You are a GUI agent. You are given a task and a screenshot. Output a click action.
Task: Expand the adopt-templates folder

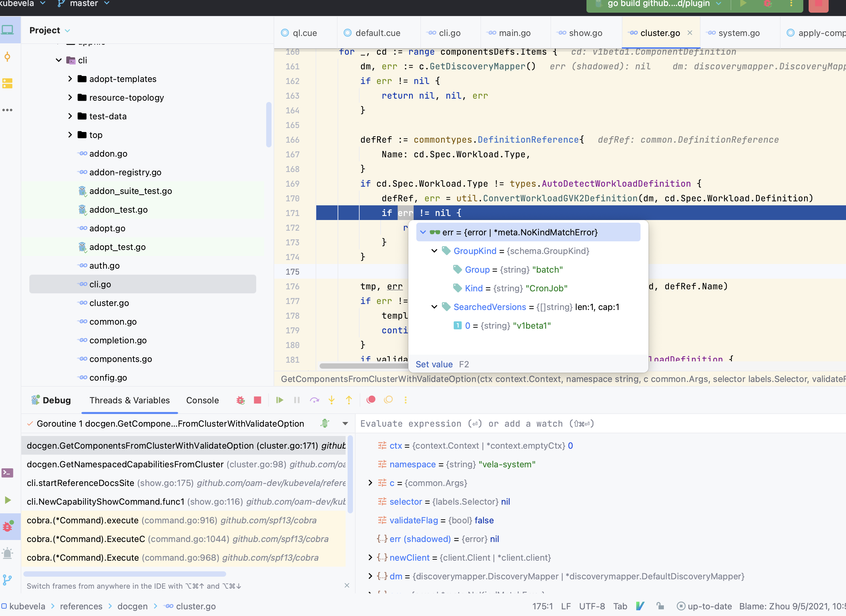70,79
